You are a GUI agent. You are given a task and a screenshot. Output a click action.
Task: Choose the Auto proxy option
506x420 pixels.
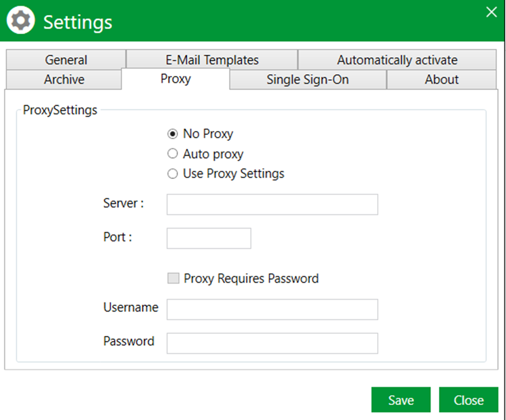tap(173, 154)
